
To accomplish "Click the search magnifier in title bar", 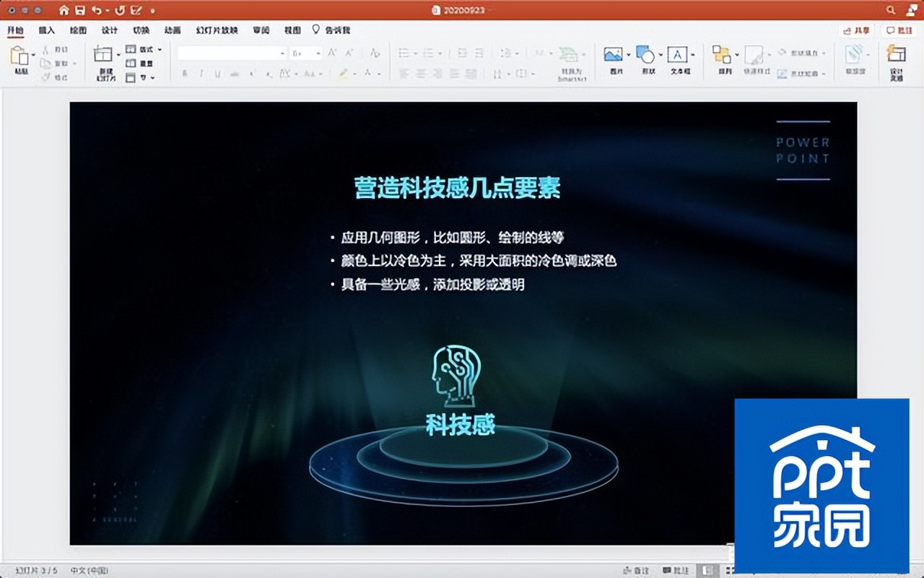I will pyautogui.click(x=891, y=10).
